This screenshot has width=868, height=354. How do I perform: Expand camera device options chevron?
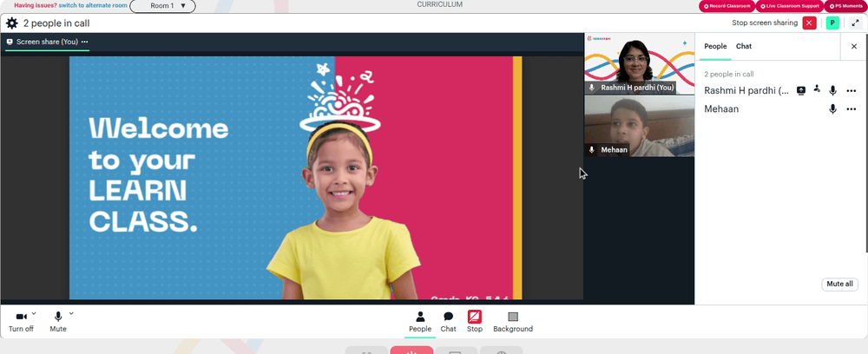(34, 313)
